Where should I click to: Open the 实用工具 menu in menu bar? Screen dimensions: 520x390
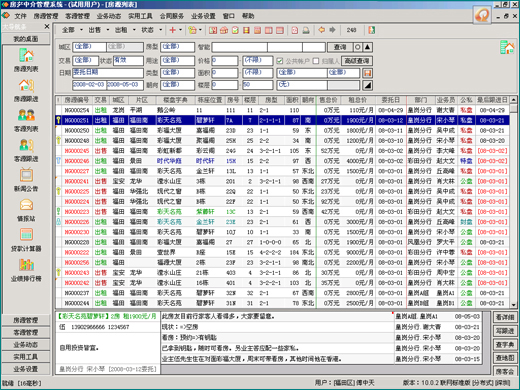coord(140,16)
